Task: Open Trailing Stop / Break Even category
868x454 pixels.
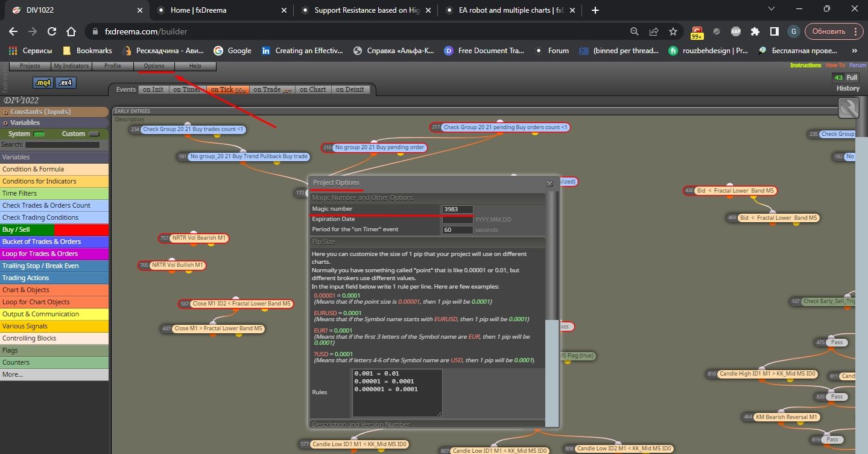Action: click(54, 266)
